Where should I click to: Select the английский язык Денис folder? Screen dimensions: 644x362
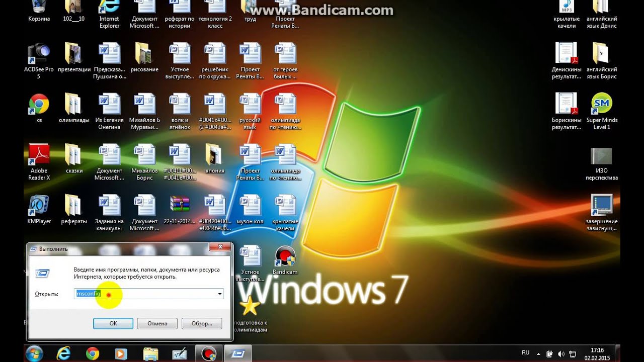tap(602, 14)
